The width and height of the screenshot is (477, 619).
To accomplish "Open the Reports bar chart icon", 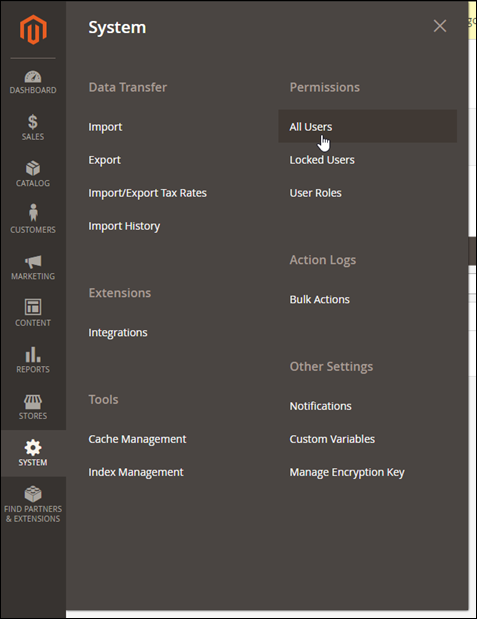I will pos(33,355).
